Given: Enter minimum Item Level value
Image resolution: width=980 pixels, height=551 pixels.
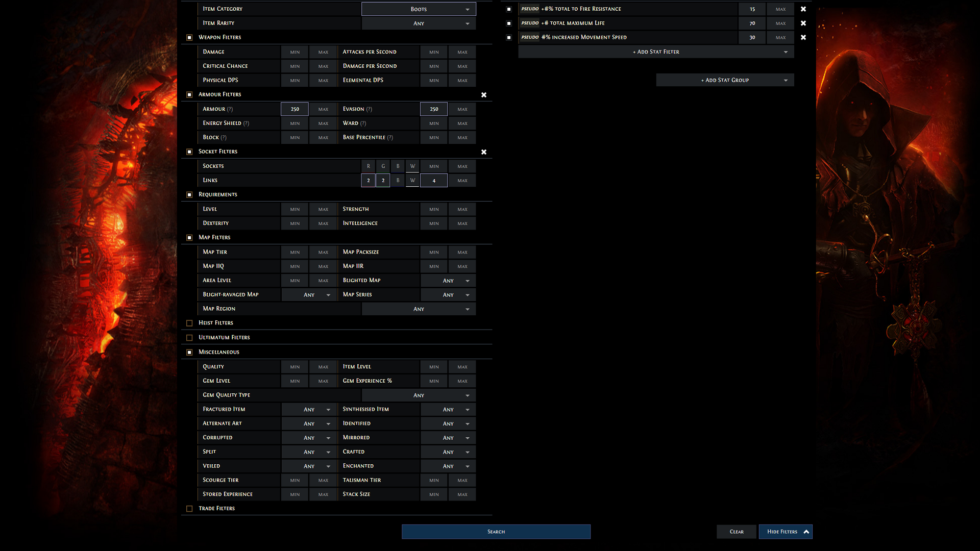Looking at the screenshot, I should (x=433, y=366).
